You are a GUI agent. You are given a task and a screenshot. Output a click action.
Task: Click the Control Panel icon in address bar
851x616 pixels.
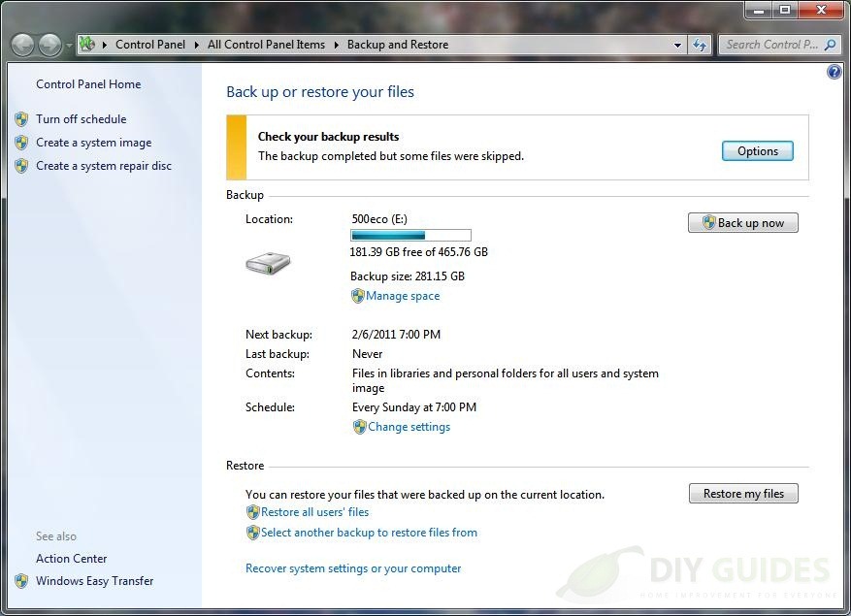click(87, 45)
